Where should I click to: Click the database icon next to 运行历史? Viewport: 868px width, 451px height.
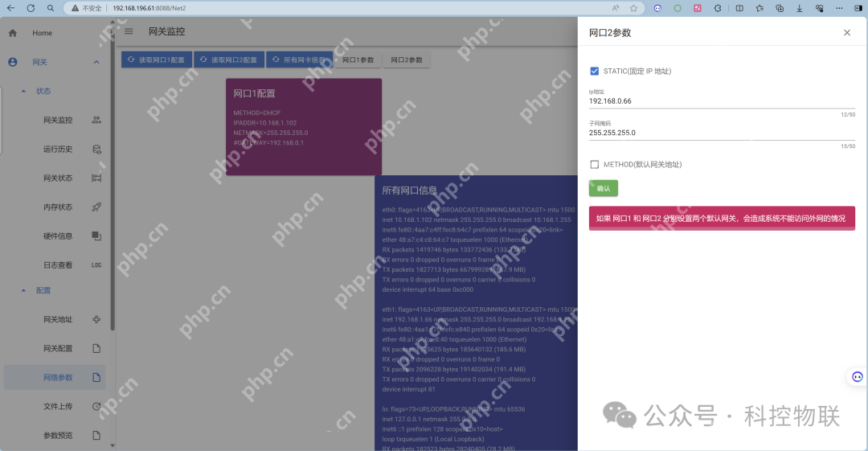96,149
